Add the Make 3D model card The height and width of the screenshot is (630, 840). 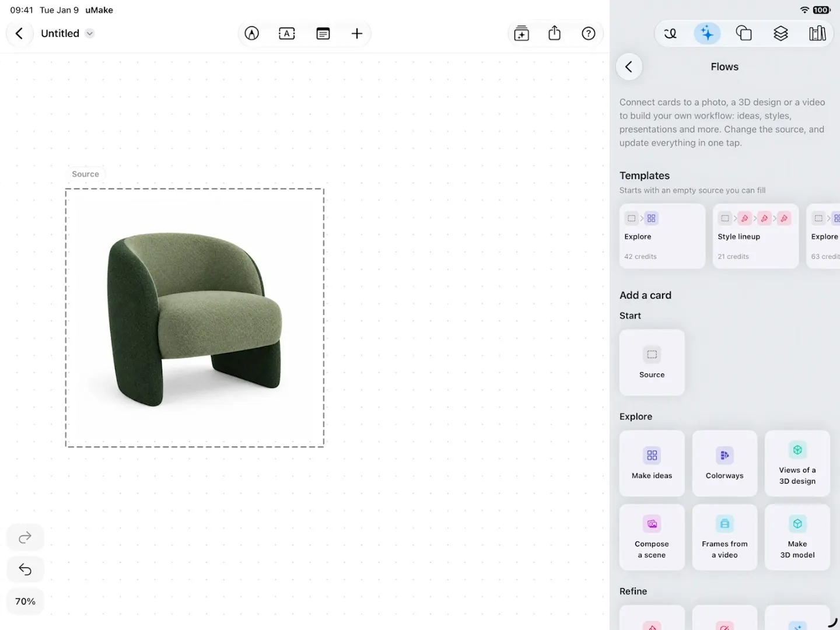pos(797,537)
